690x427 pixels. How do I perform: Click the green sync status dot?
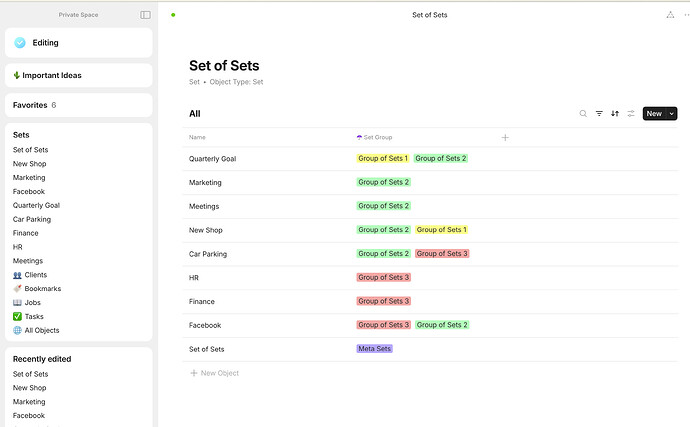point(173,15)
